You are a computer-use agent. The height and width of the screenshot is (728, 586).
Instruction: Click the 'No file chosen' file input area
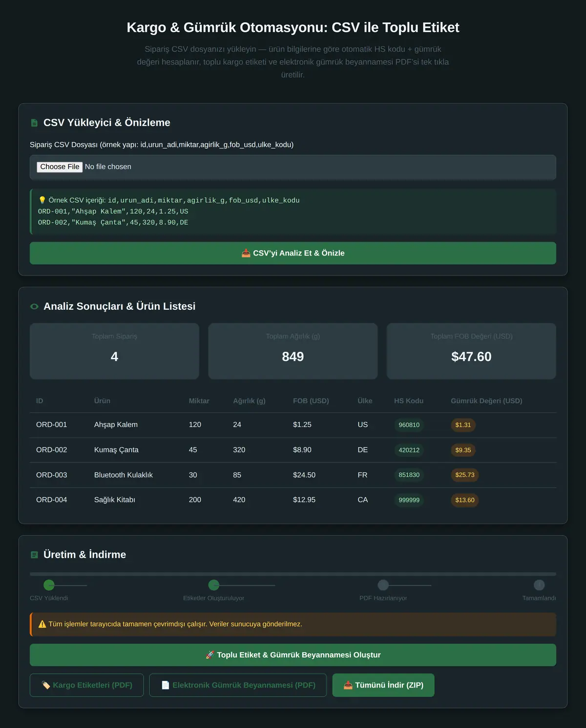pyautogui.click(x=293, y=167)
